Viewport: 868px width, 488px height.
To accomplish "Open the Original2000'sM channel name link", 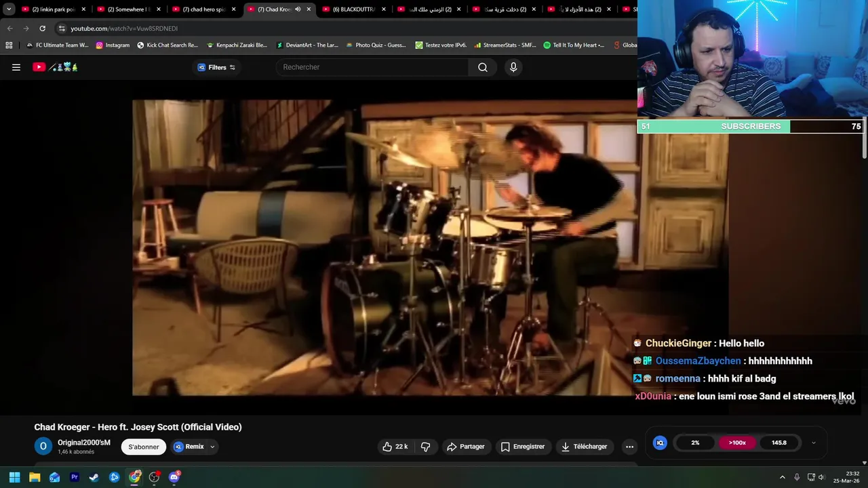I will click(83, 442).
